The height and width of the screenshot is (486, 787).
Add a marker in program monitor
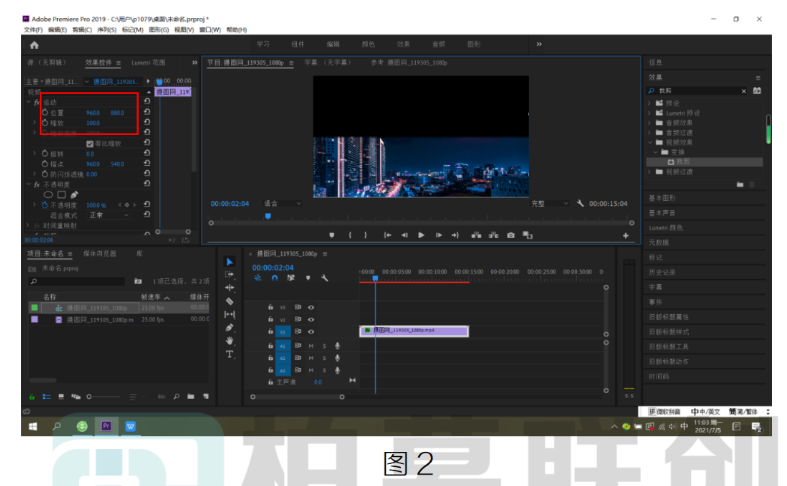[x=331, y=235]
